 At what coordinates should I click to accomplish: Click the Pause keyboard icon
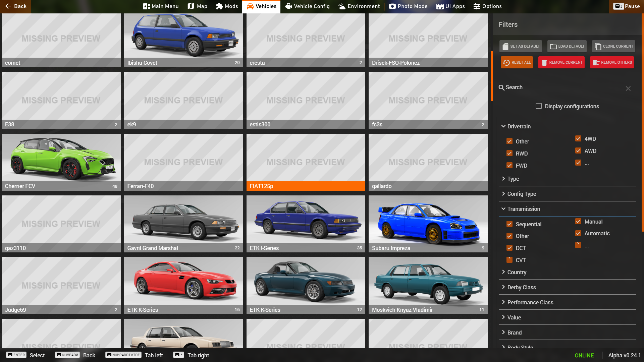coord(619,6)
